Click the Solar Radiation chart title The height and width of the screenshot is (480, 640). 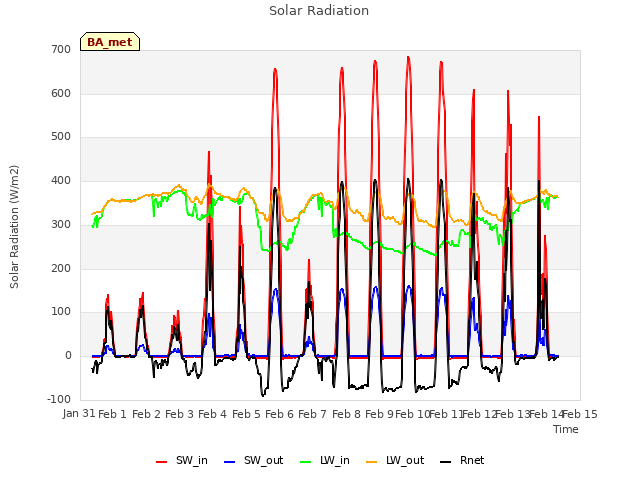pos(319,11)
